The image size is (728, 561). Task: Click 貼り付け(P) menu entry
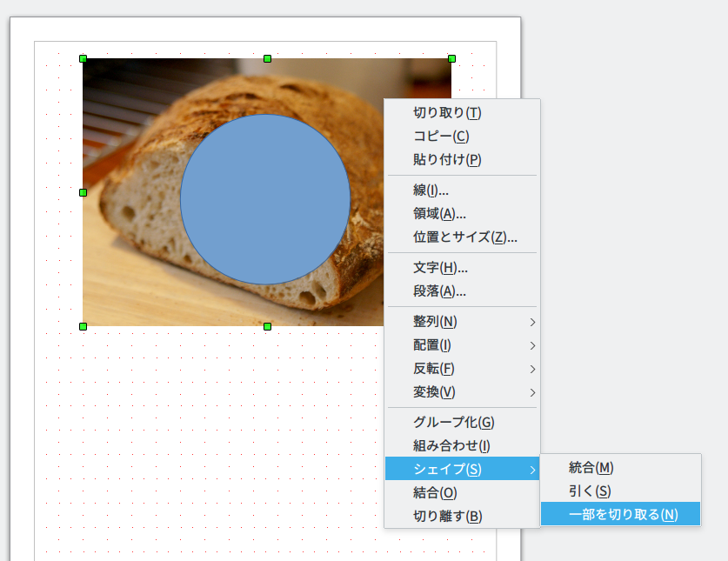[463, 160]
